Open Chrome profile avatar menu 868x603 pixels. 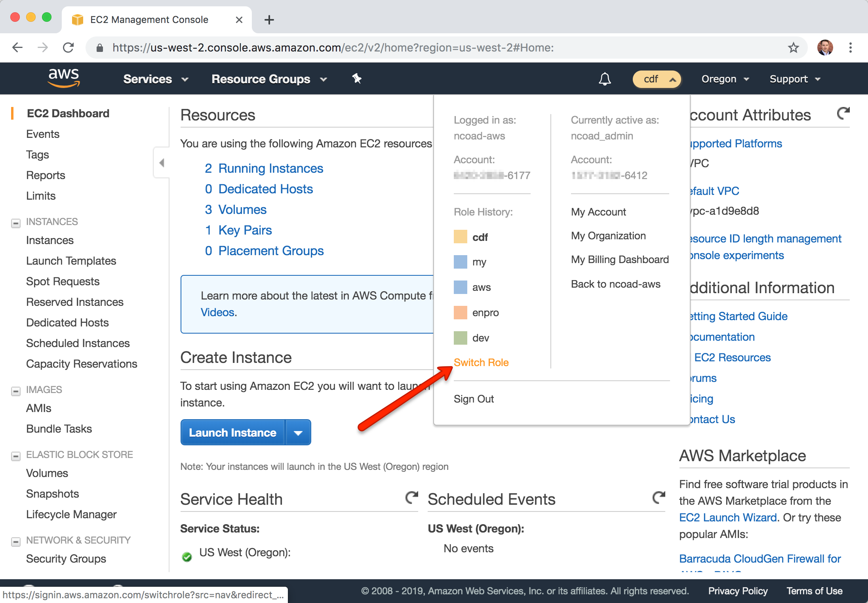click(x=825, y=48)
